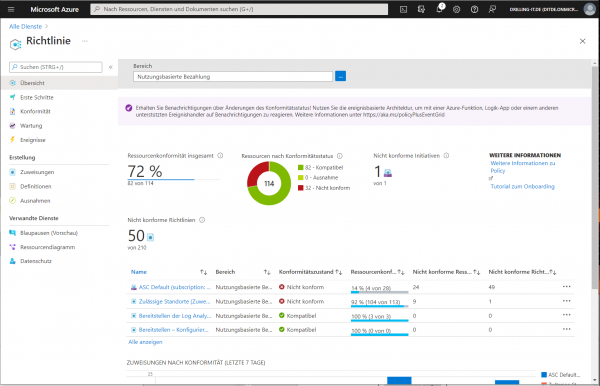Open more options for ASC Default row
The image size is (600, 386).
pyautogui.click(x=567, y=287)
